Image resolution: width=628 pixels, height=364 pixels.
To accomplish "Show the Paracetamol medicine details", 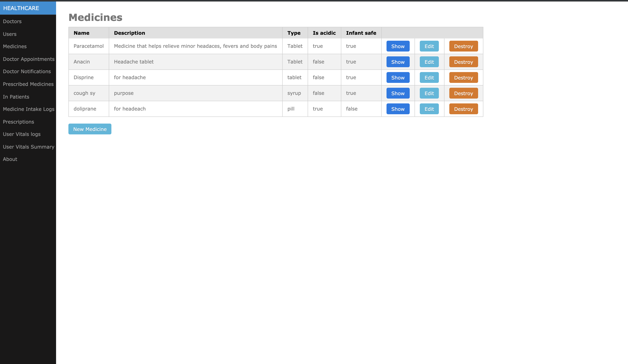I will [398, 46].
